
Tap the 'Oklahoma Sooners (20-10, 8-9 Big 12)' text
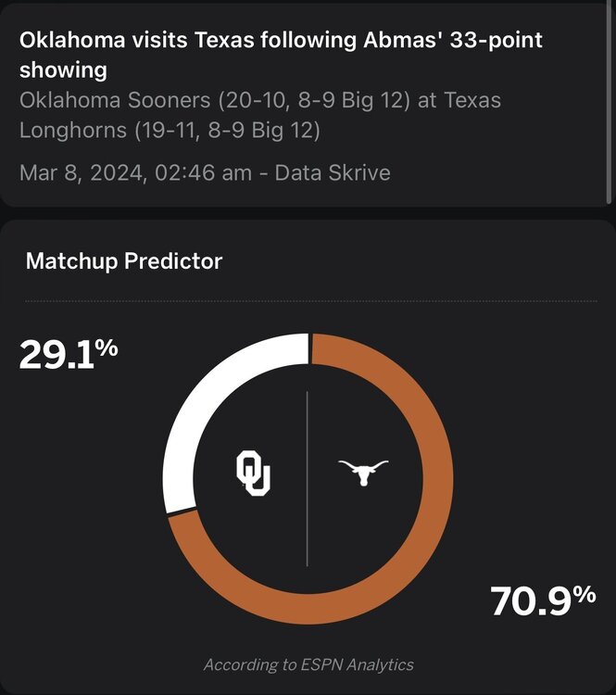(x=215, y=100)
